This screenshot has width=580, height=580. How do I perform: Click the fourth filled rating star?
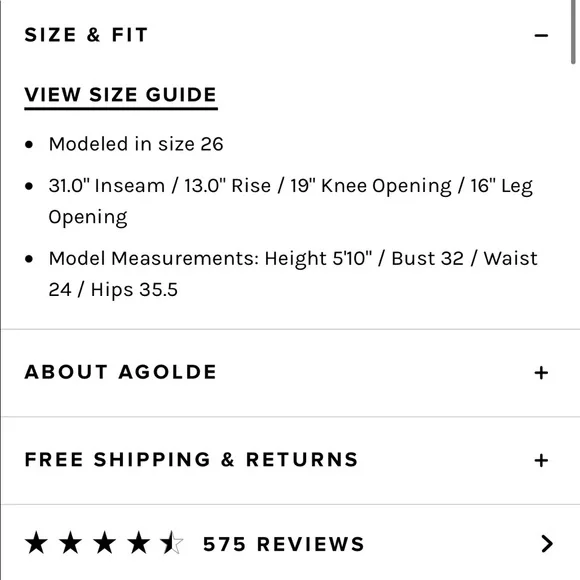click(x=138, y=543)
